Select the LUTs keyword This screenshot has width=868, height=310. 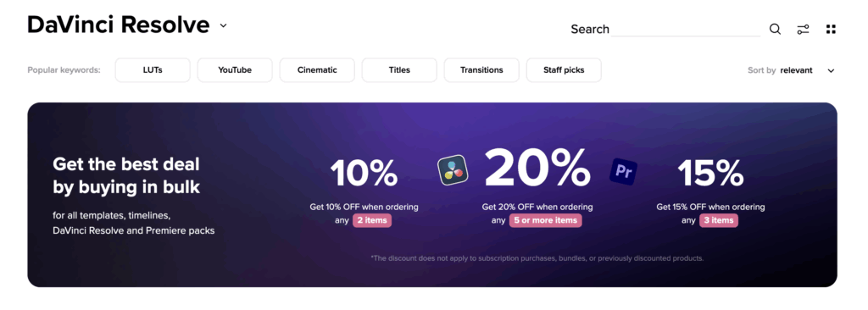point(153,70)
